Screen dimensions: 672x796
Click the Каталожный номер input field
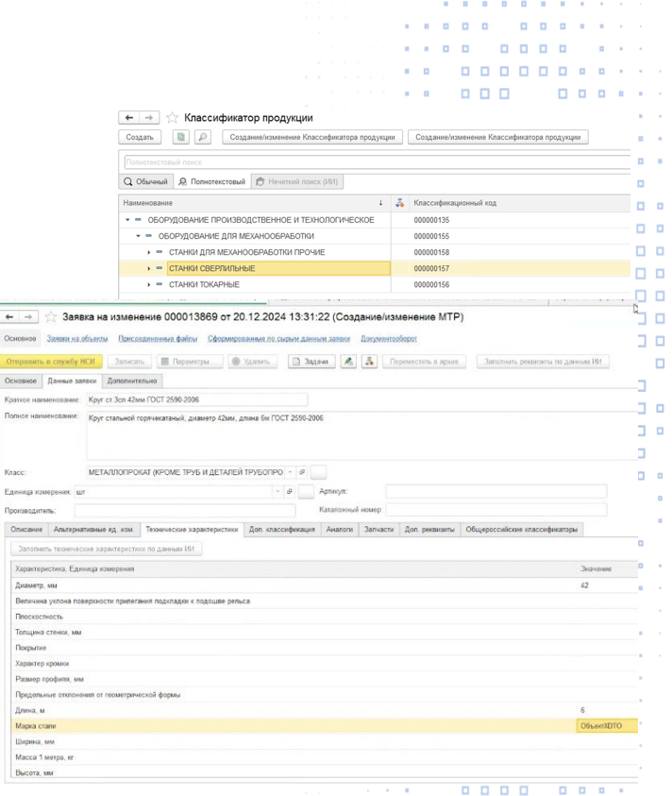496,510
